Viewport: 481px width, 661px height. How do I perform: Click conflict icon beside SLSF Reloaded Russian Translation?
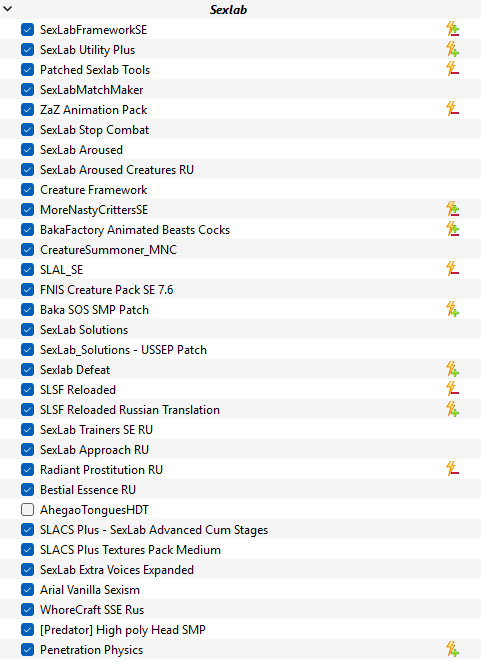[452, 409]
